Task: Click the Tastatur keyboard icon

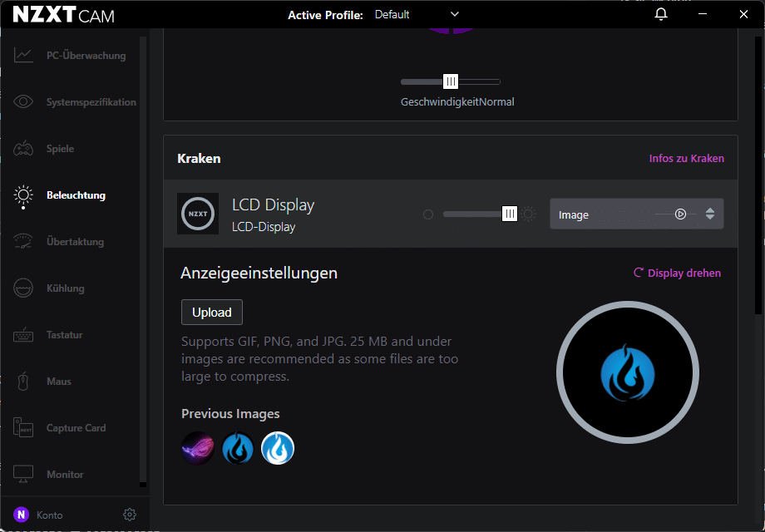Action: coord(23,335)
